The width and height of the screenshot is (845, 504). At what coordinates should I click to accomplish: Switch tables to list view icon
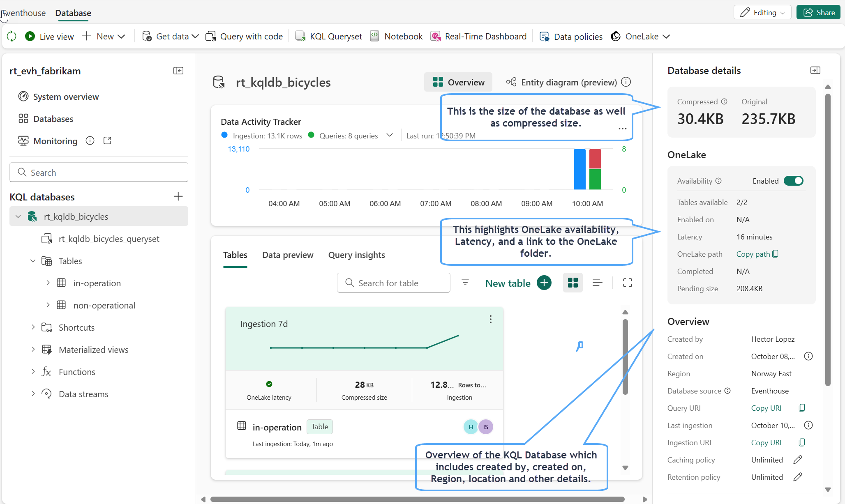[597, 283]
